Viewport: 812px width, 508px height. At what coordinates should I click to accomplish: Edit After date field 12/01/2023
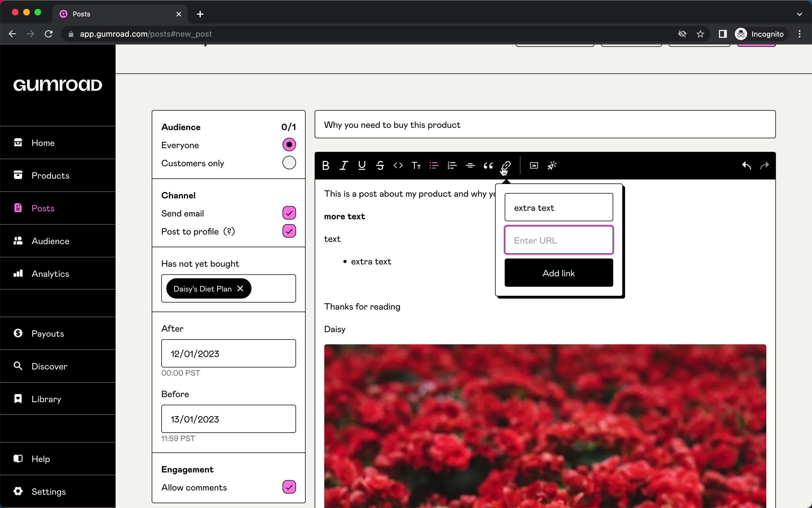(x=228, y=353)
